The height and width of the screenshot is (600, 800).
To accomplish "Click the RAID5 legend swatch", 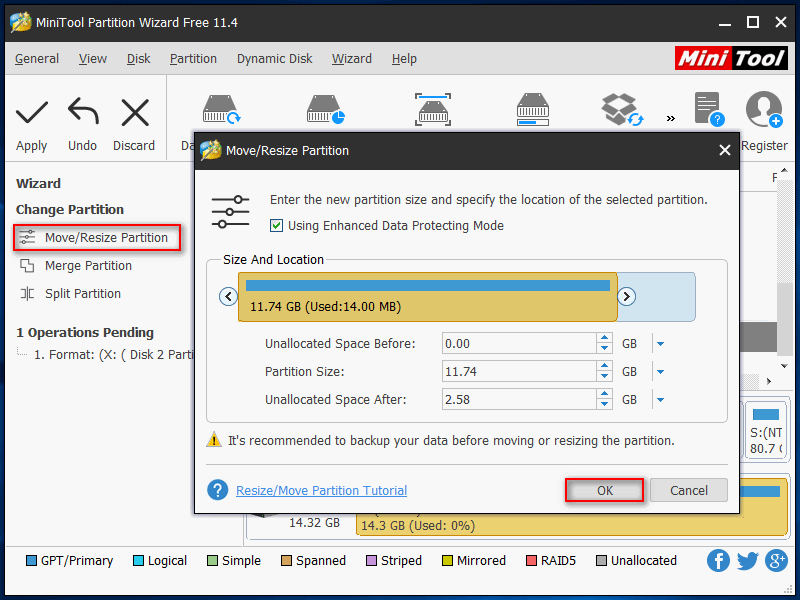I will tap(531, 561).
